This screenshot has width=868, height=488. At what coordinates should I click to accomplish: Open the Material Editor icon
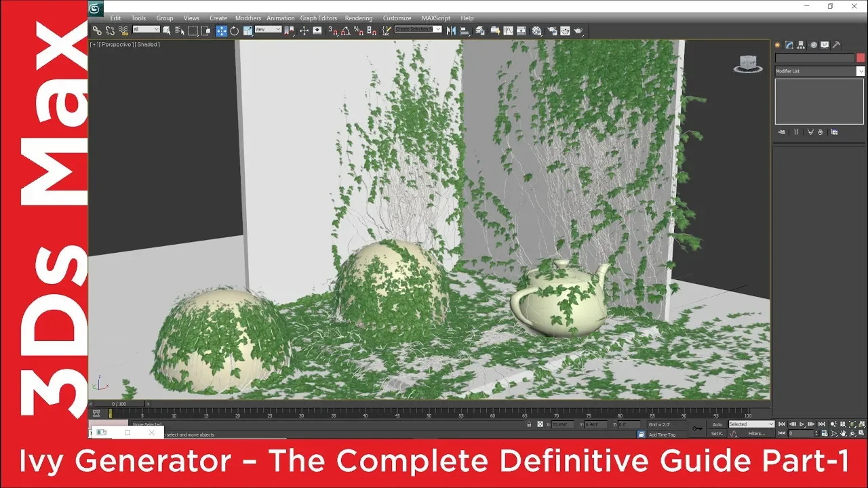(536, 30)
